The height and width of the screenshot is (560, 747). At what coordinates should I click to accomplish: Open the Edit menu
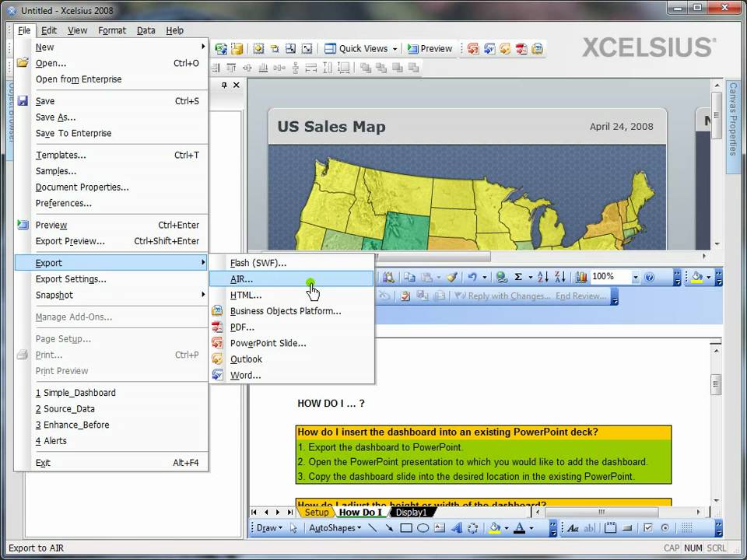tap(48, 30)
